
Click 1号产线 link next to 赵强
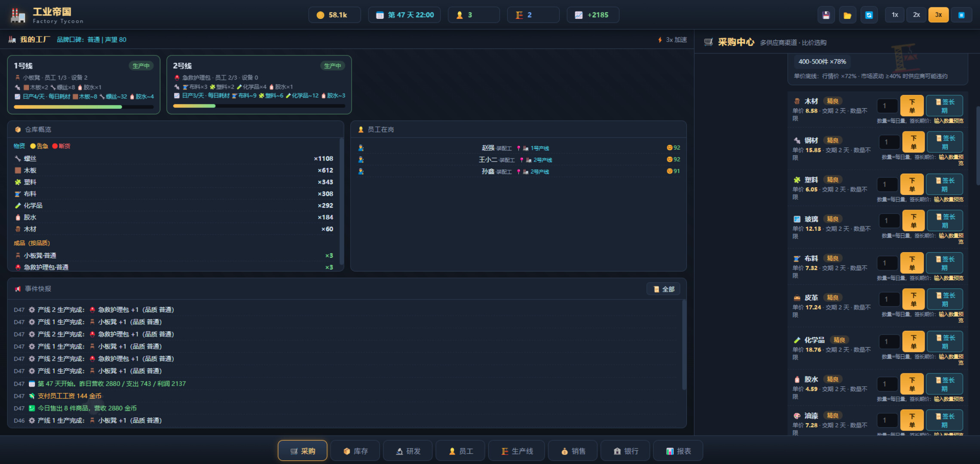(x=539, y=148)
